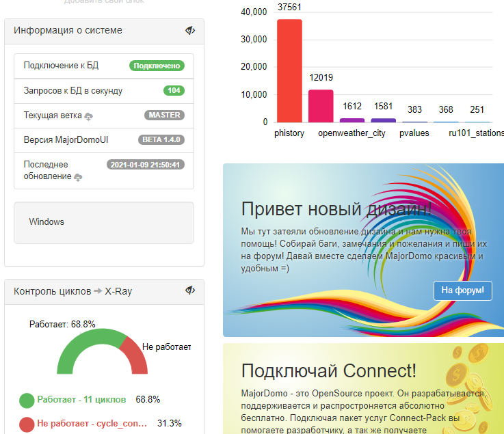
Task: Click the Подключено status badge
Action: [x=157, y=66]
